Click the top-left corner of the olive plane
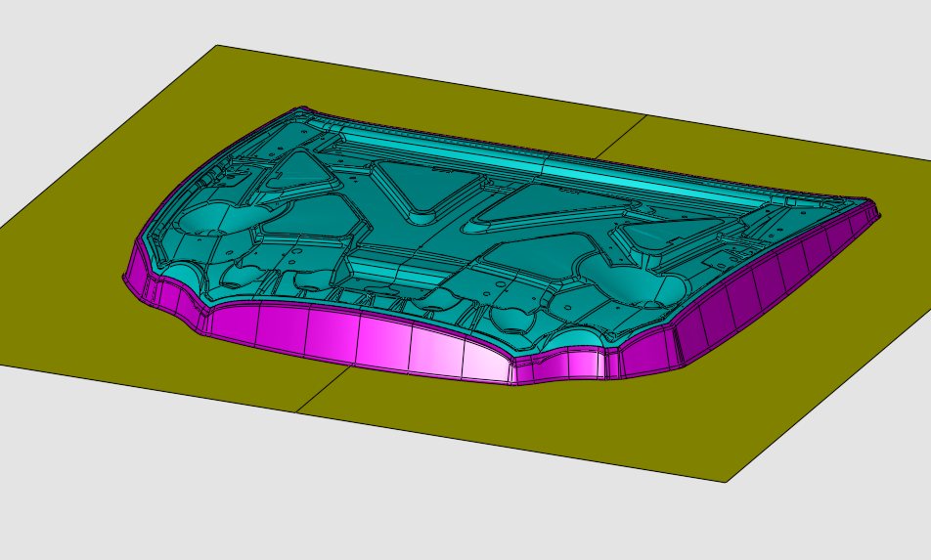This screenshot has height=560, width=931. click(217, 47)
